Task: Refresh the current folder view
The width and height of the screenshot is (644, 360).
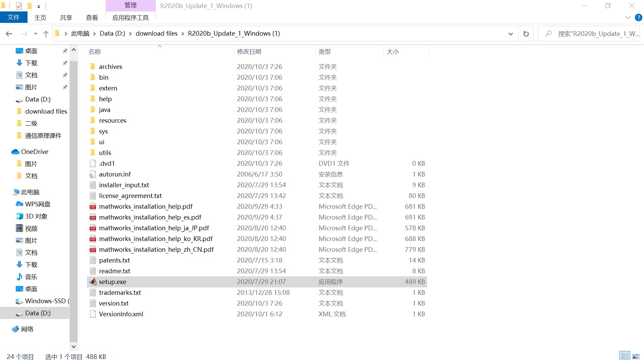Action: pos(526,34)
